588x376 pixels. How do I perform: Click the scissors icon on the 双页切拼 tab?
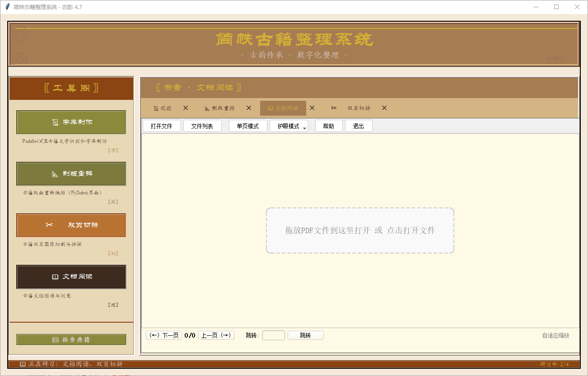point(334,108)
